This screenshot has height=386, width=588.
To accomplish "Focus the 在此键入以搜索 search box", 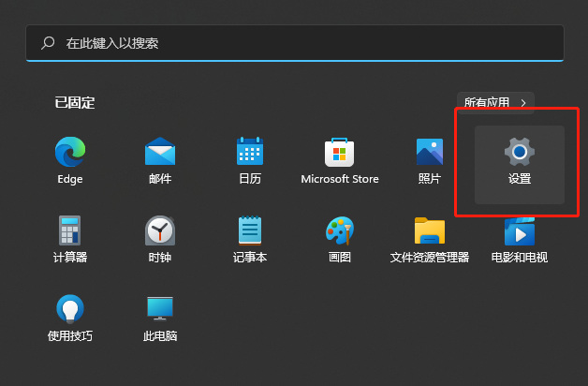I will 295,43.
